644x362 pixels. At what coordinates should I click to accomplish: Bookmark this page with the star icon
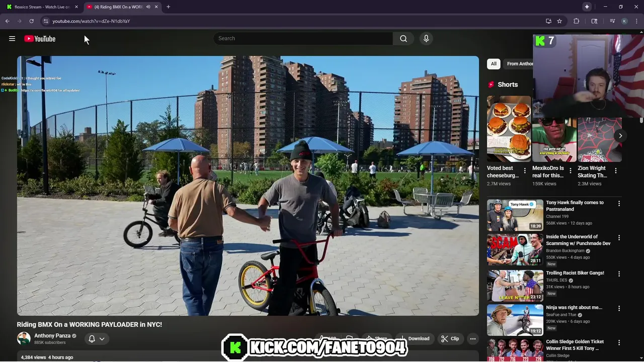click(559, 21)
